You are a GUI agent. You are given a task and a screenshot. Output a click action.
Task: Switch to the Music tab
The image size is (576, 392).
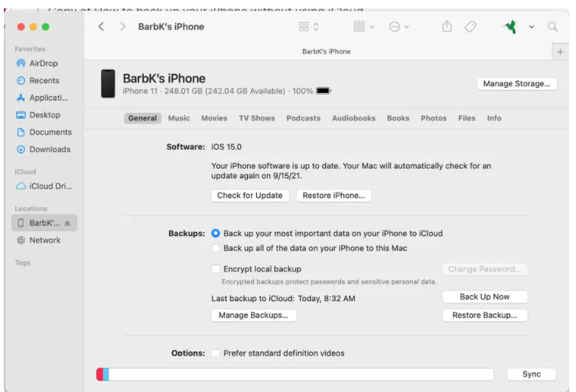179,118
